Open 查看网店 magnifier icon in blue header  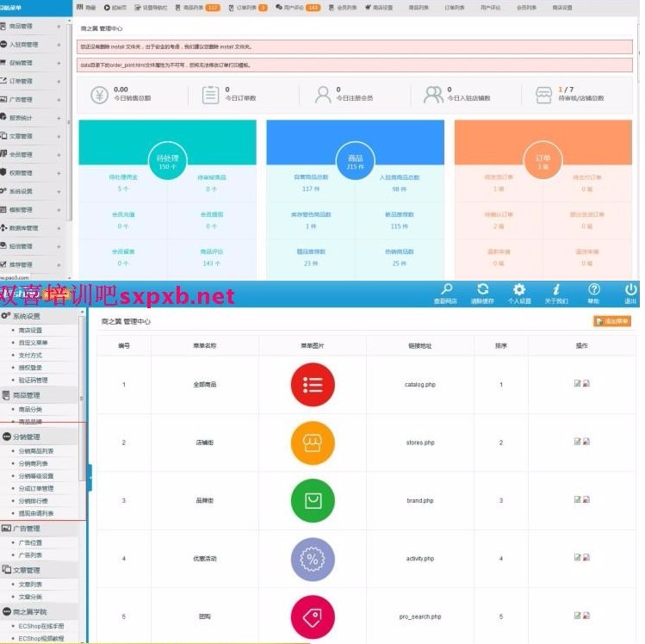tap(446, 288)
